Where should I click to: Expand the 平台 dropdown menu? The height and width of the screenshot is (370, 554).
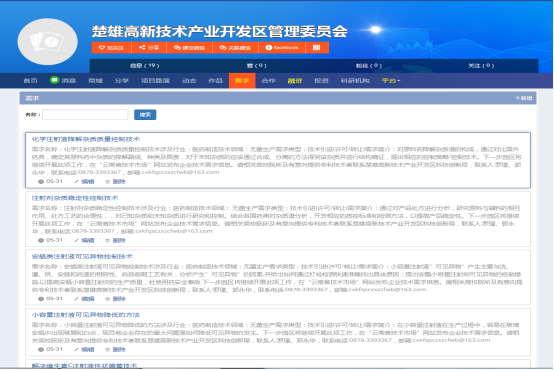(391, 81)
